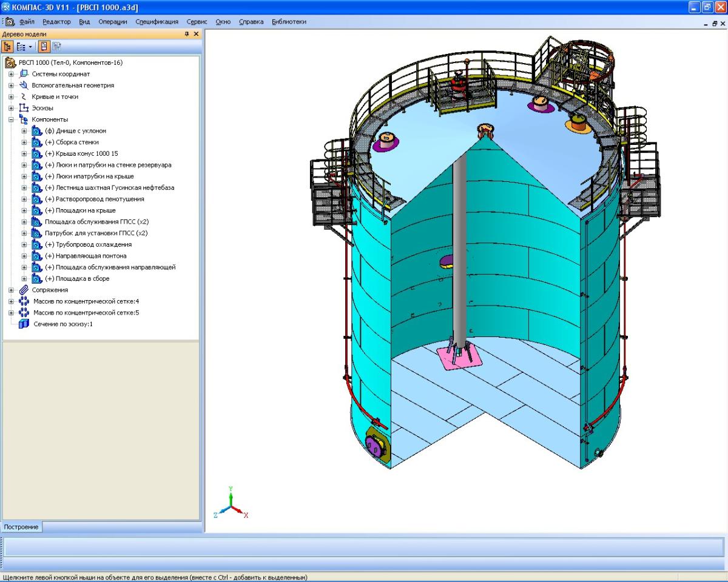Click the XYZ coordinate axis indicator
This screenshot has width=728, height=582.
231,504
